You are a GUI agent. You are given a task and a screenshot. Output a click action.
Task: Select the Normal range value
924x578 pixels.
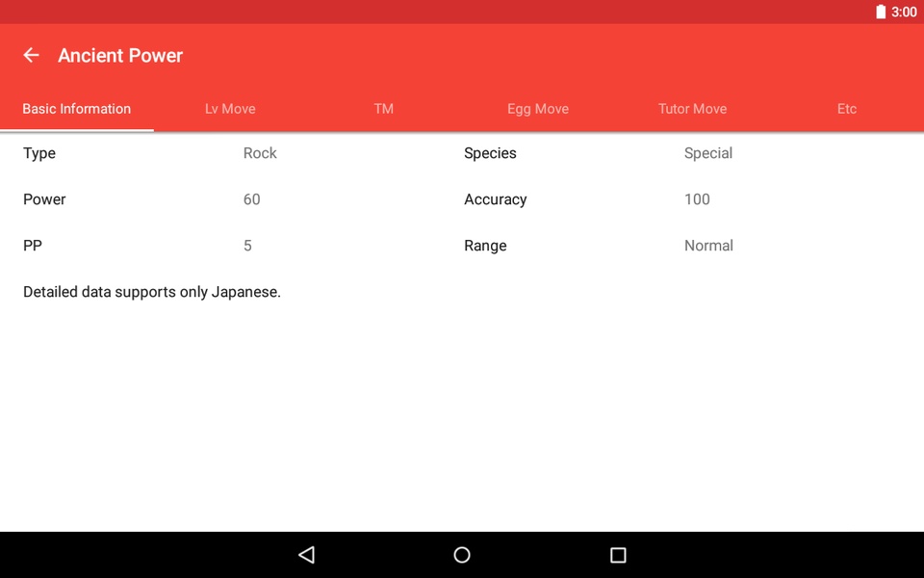click(x=709, y=246)
